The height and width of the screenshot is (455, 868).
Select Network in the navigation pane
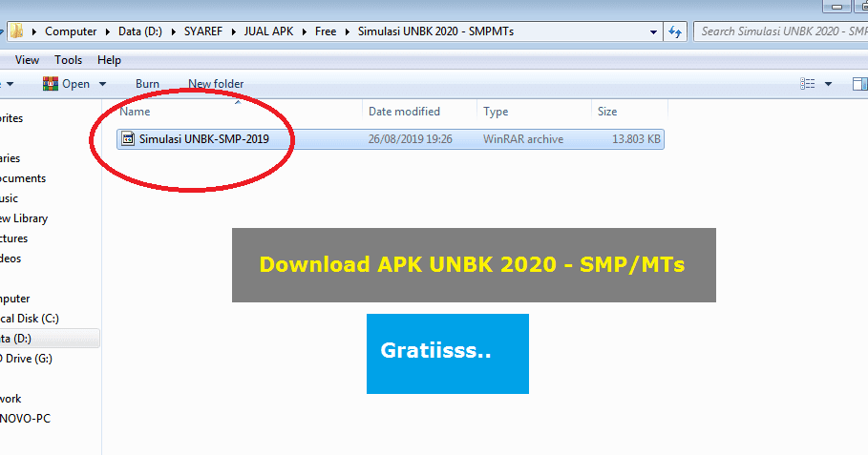tap(11, 399)
